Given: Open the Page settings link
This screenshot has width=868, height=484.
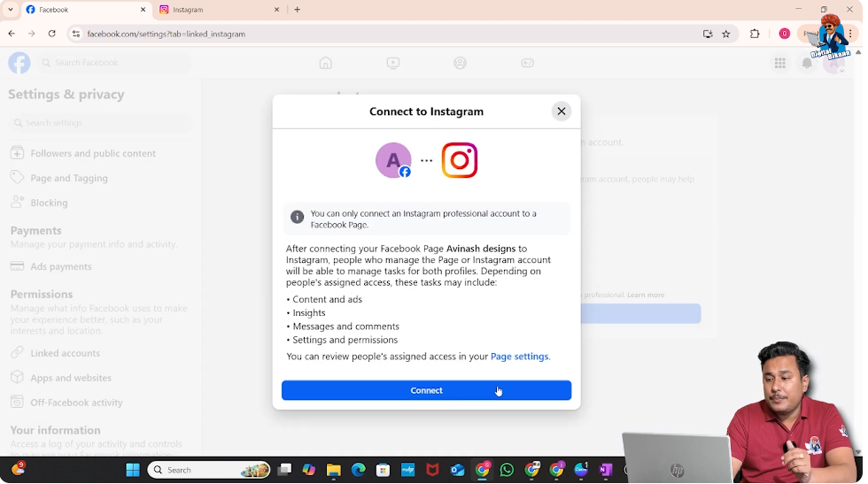Looking at the screenshot, I should tap(519, 357).
